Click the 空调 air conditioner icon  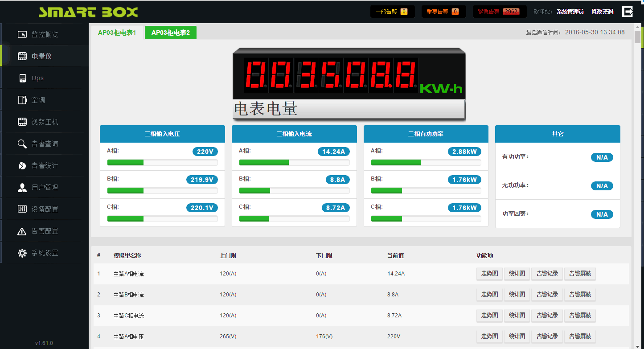[22, 100]
